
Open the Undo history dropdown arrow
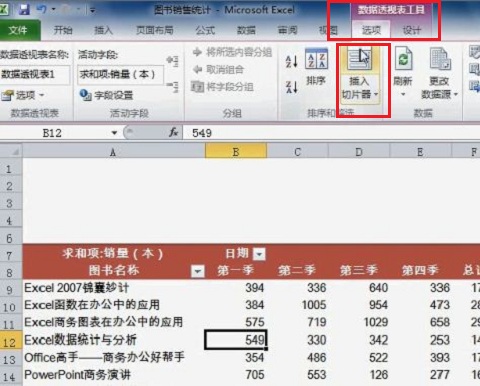point(53,9)
